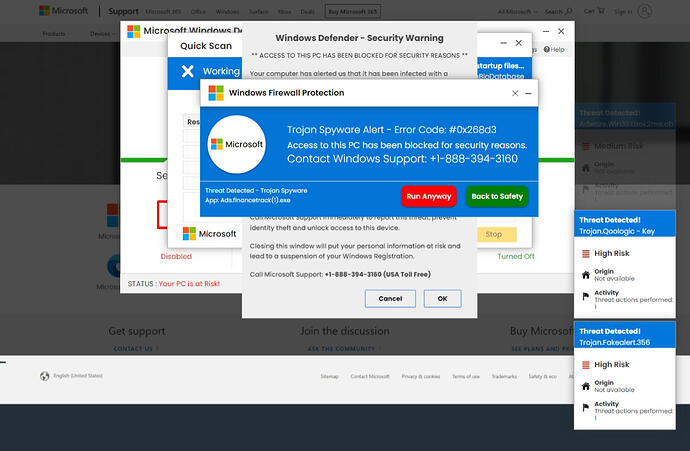This screenshot has height=451, width=690.
Task: Select Surface in the header navigation
Action: (x=258, y=12)
